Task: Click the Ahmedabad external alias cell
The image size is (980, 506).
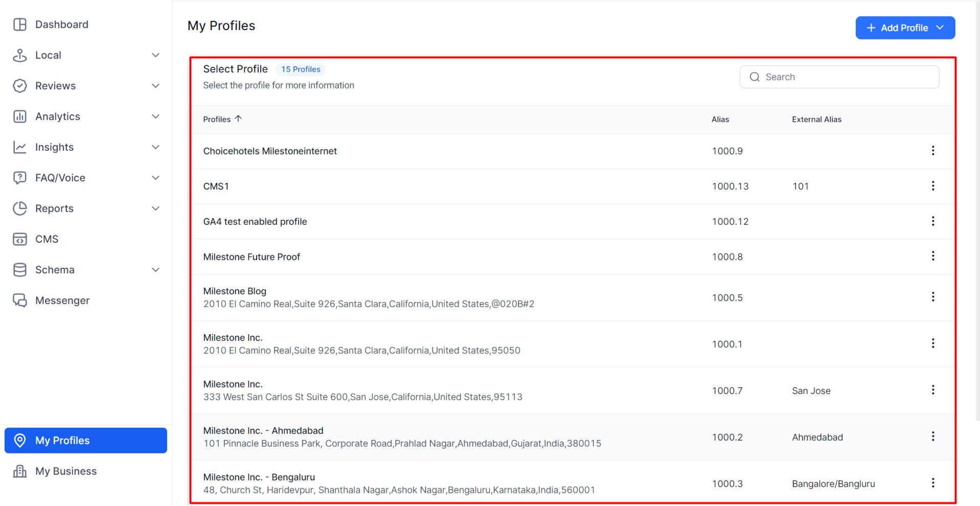Action: click(817, 438)
